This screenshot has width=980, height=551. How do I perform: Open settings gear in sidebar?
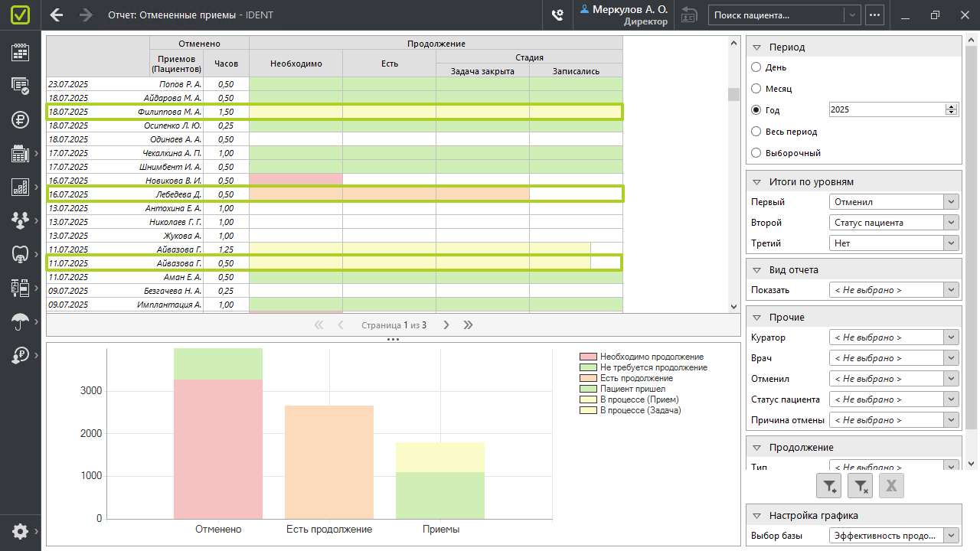coord(20,531)
